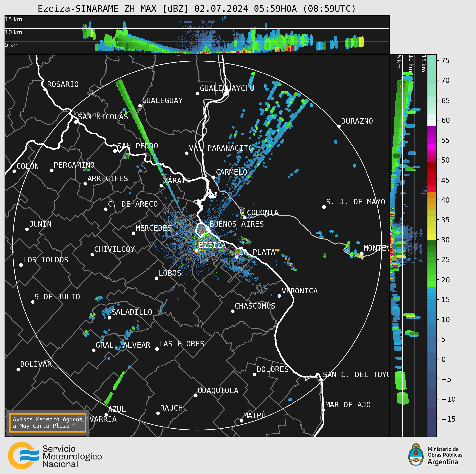Click the SAN PEDRO city marker dot
This screenshot has height=474, width=476.
click(x=115, y=151)
